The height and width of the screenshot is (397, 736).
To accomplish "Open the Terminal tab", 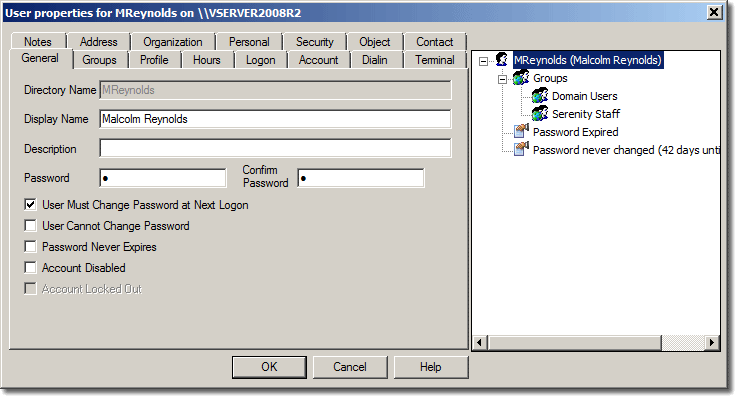I will click(435, 60).
